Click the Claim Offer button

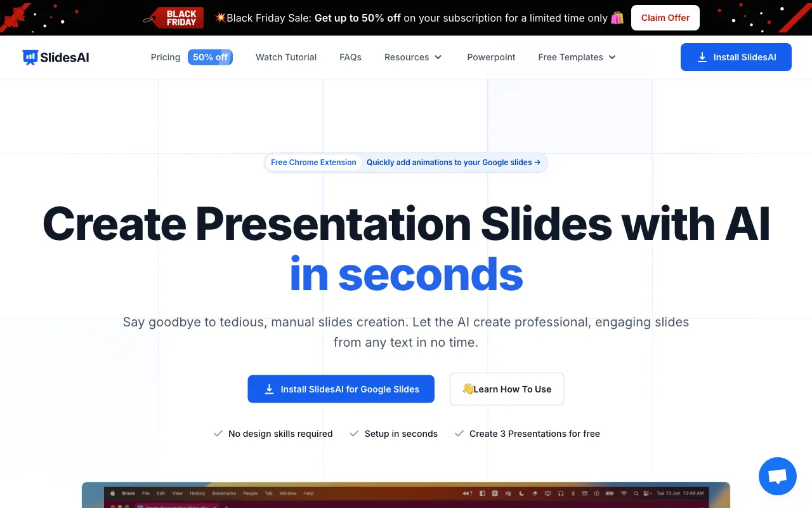tap(665, 18)
